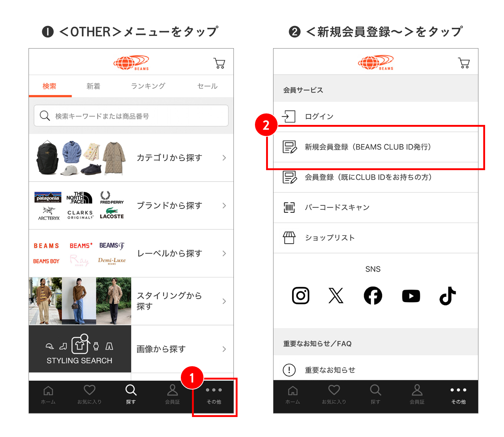Click the SNS heading text
This screenshot has width=504, height=437.
pos(373,269)
